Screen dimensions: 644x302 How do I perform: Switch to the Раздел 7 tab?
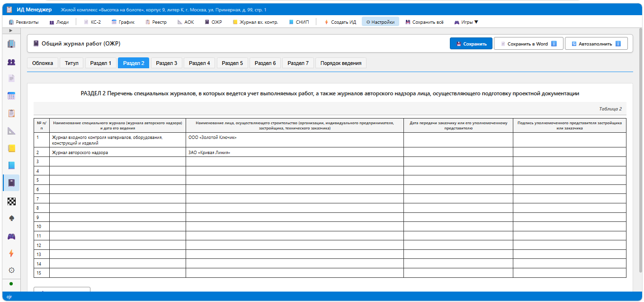pyautogui.click(x=298, y=63)
